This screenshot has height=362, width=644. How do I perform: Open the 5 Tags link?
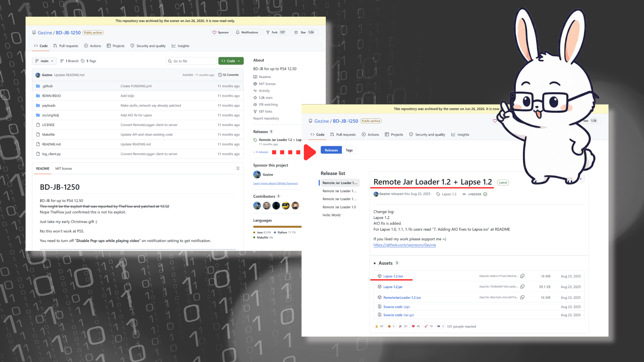click(x=89, y=61)
